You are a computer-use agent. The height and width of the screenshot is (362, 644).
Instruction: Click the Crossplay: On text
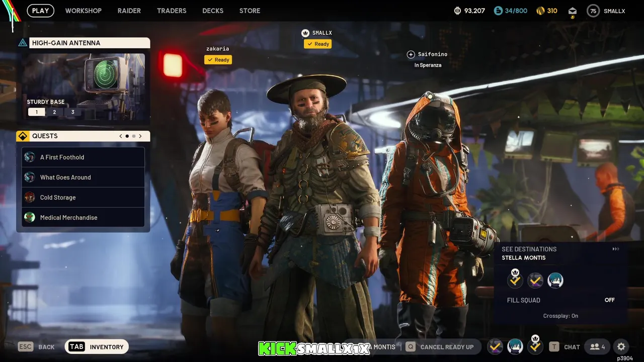tap(560, 316)
